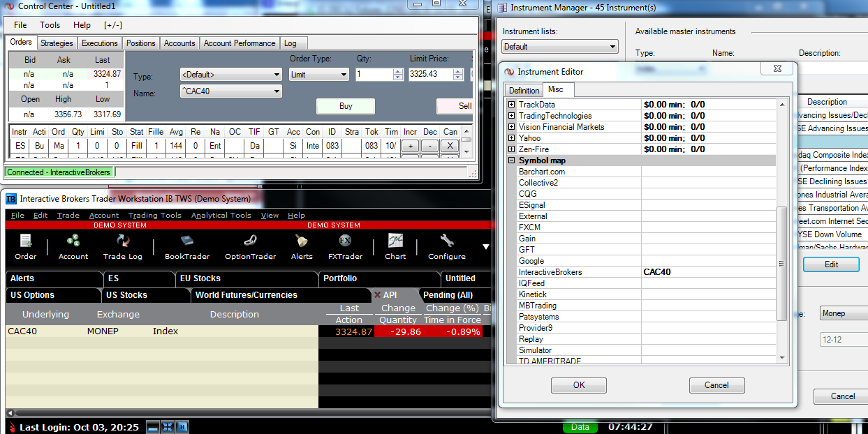This screenshot has height=434, width=868.
Task: Click Edit button in Instrument Manager
Action: click(x=831, y=264)
